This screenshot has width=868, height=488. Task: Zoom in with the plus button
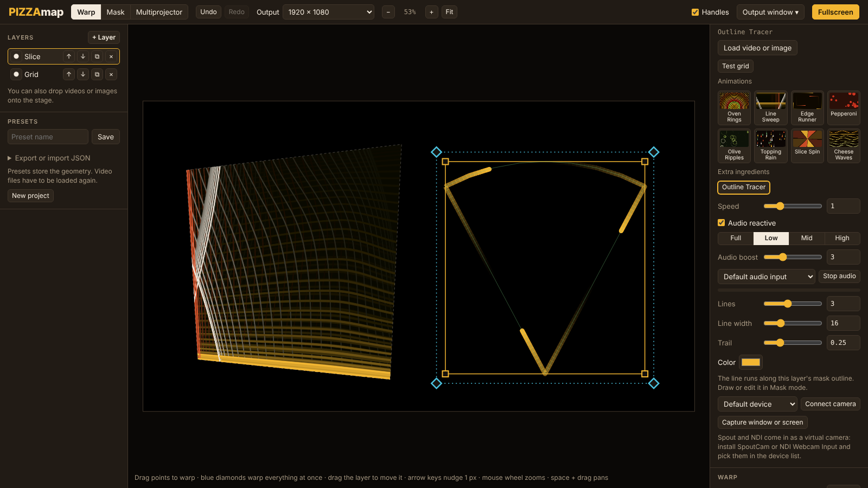click(x=432, y=12)
